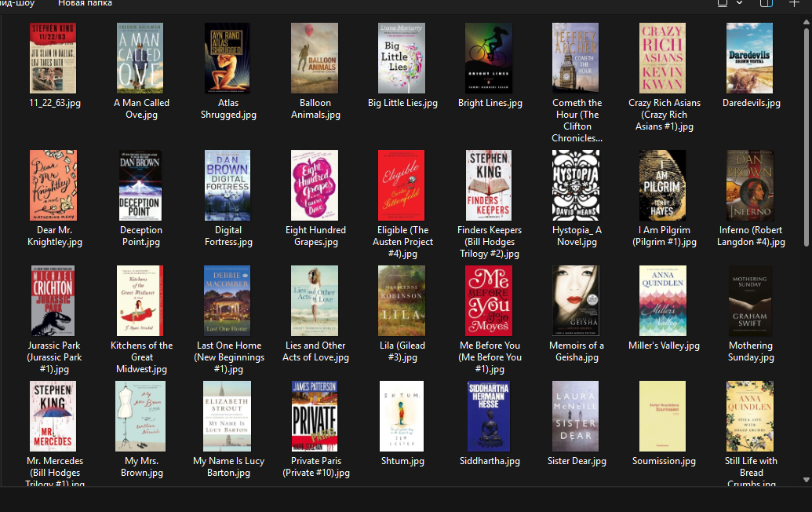The image size is (812, 512).
Task: Toggle the preview pane icon
Action: click(766, 3)
